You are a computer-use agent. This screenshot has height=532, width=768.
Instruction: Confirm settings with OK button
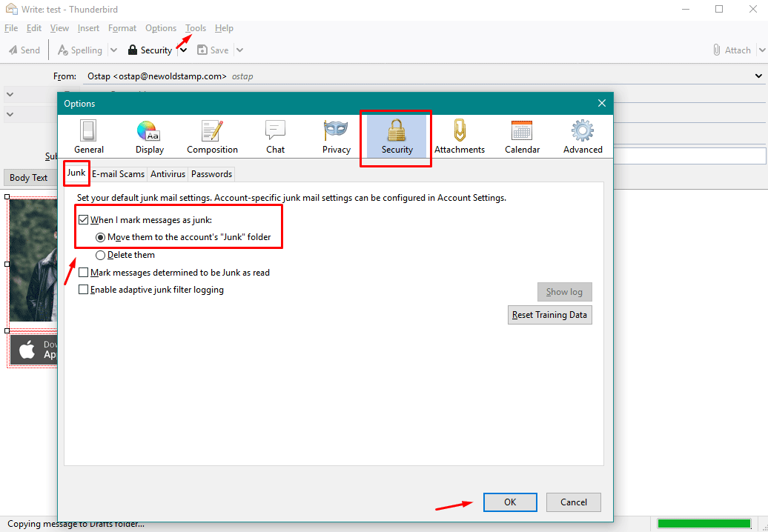pos(510,502)
